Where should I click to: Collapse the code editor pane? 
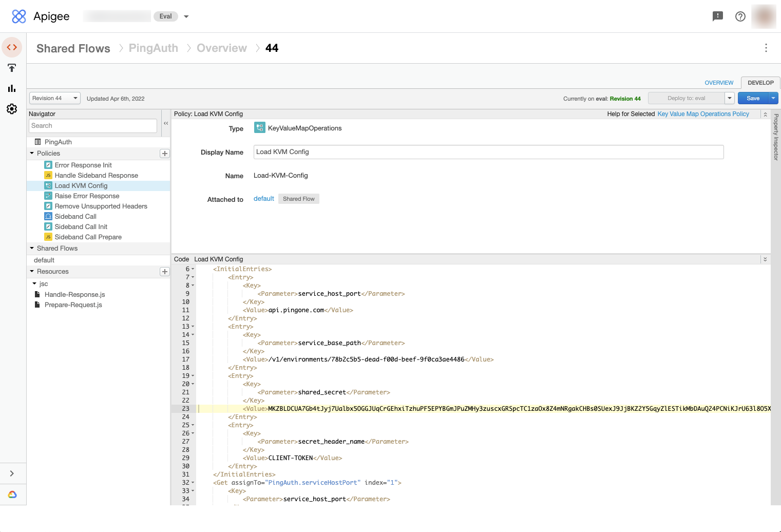tap(765, 259)
